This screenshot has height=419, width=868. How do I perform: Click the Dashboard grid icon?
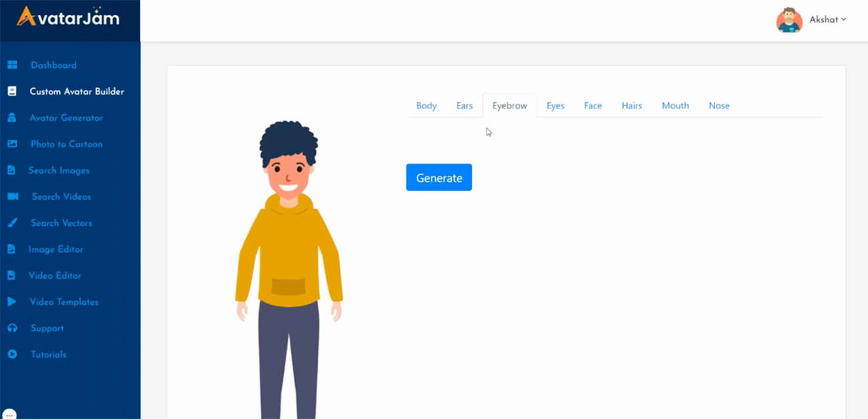pyautogui.click(x=12, y=65)
